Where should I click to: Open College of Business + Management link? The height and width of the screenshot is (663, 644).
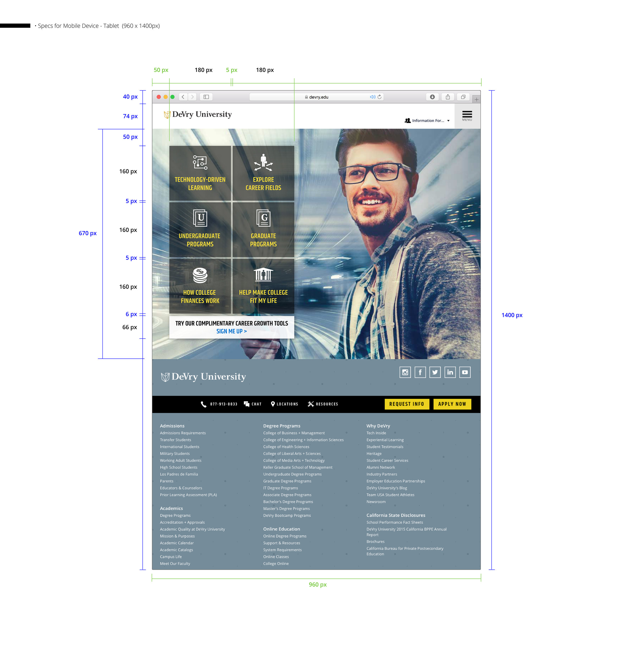pyautogui.click(x=294, y=433)
